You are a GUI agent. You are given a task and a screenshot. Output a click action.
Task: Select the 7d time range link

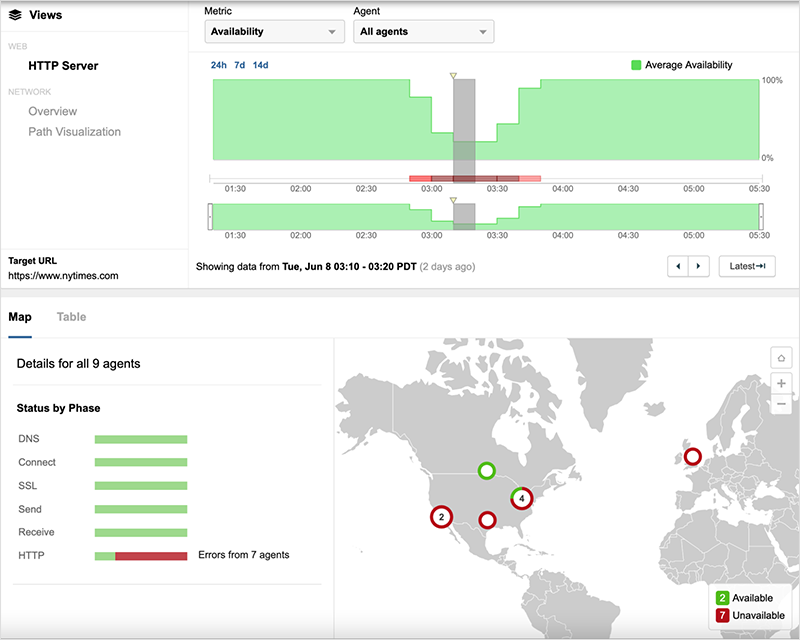click(x=240, y=65)
